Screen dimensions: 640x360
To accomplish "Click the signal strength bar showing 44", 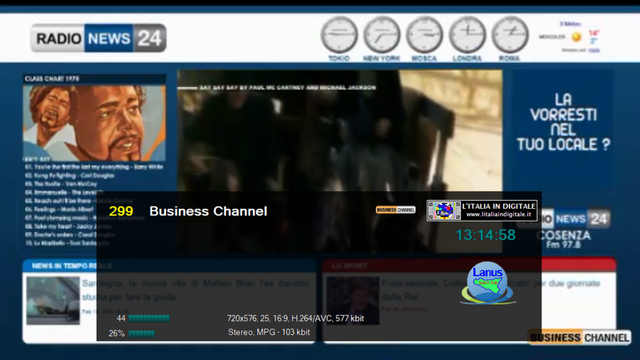I will [x=149, y=318].
